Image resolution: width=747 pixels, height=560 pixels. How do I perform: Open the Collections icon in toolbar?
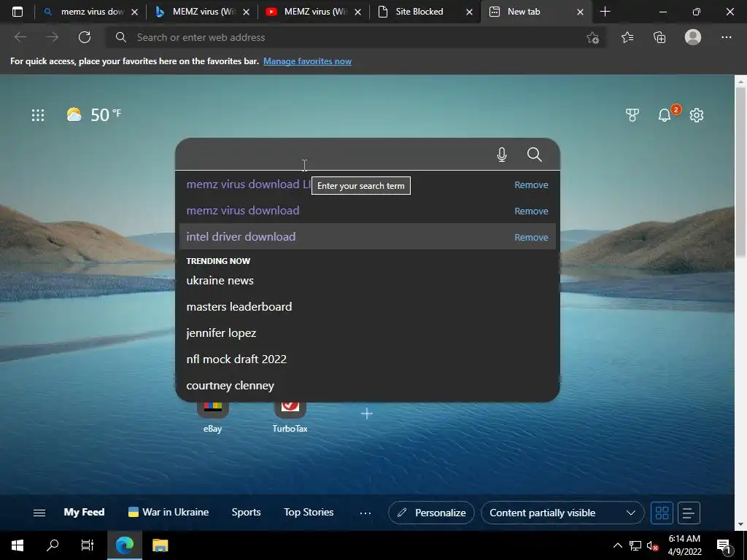coord(659,37)
